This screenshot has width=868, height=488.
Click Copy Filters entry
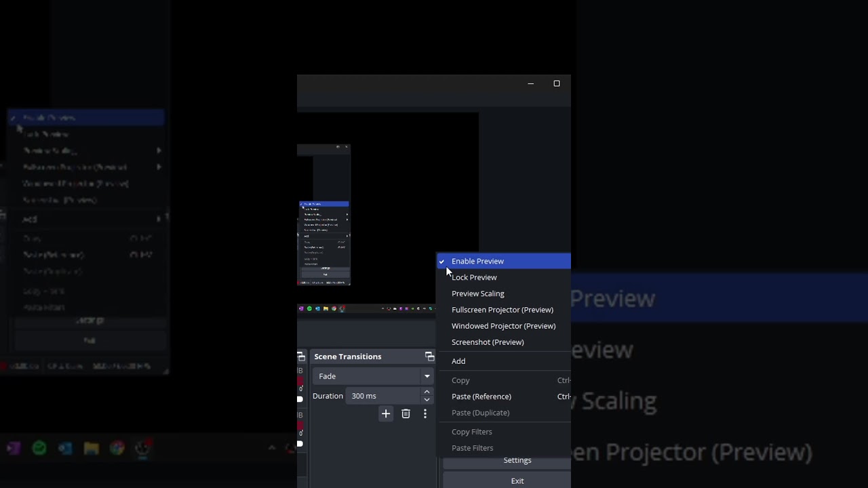pos(503,432)
